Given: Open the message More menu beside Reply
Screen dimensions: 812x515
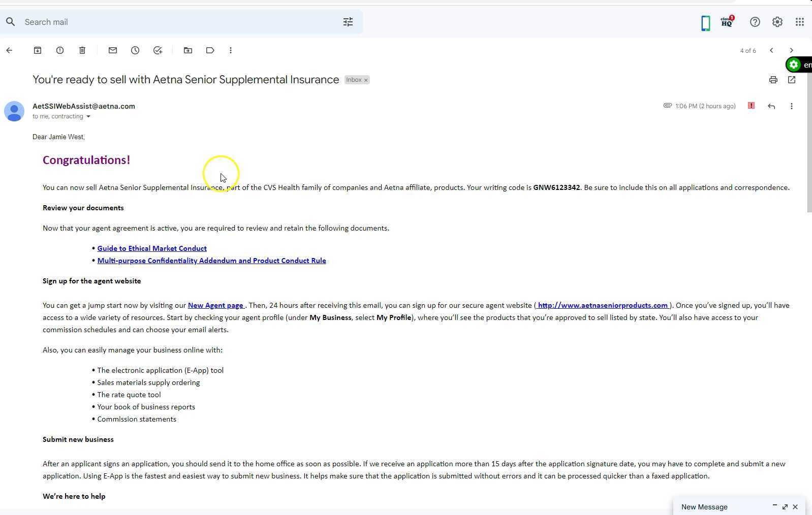Looking at the screenshot, I should pos(792,106).
